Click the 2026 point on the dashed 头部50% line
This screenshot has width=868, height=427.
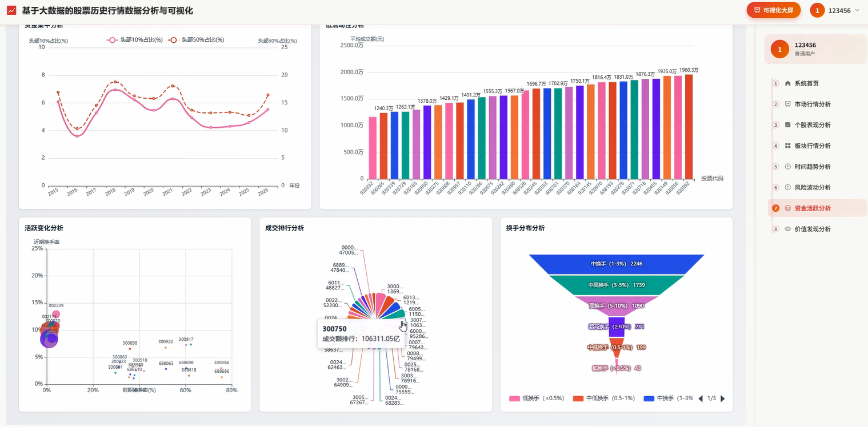pyautogui.click(x=268, y=95)
